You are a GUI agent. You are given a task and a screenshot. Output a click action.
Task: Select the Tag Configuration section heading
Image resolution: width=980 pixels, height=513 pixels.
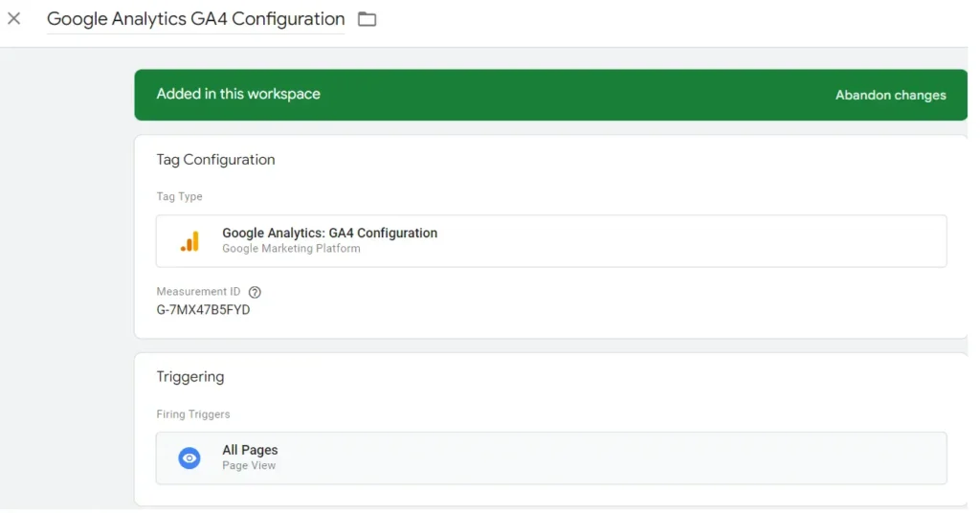[215, 160]
